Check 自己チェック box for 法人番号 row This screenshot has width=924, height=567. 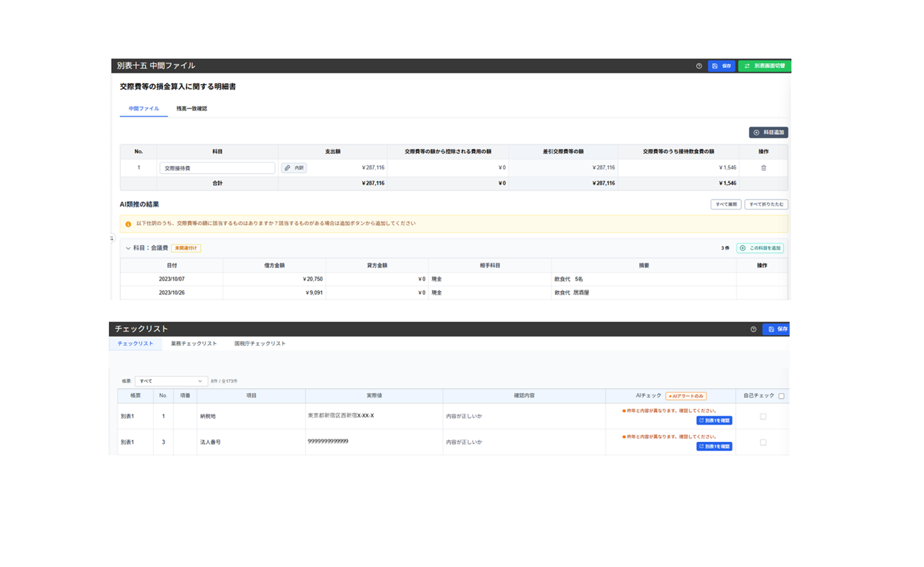(763, 443)
